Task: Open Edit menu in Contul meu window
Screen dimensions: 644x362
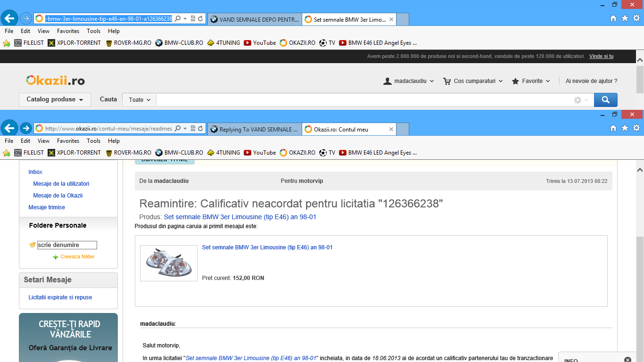Action: coord(25,140)
